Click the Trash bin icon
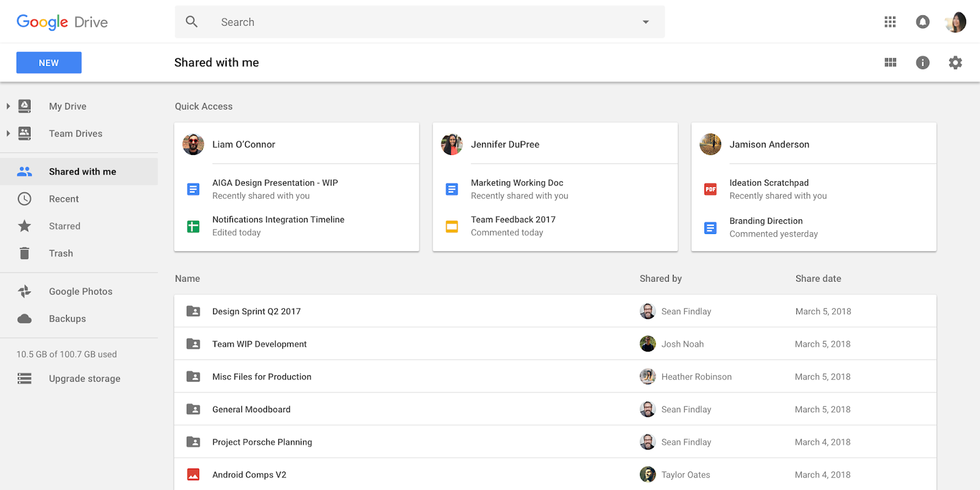This screenshot has width=980, height=490. pyautogui.click(x=24, y=253)
